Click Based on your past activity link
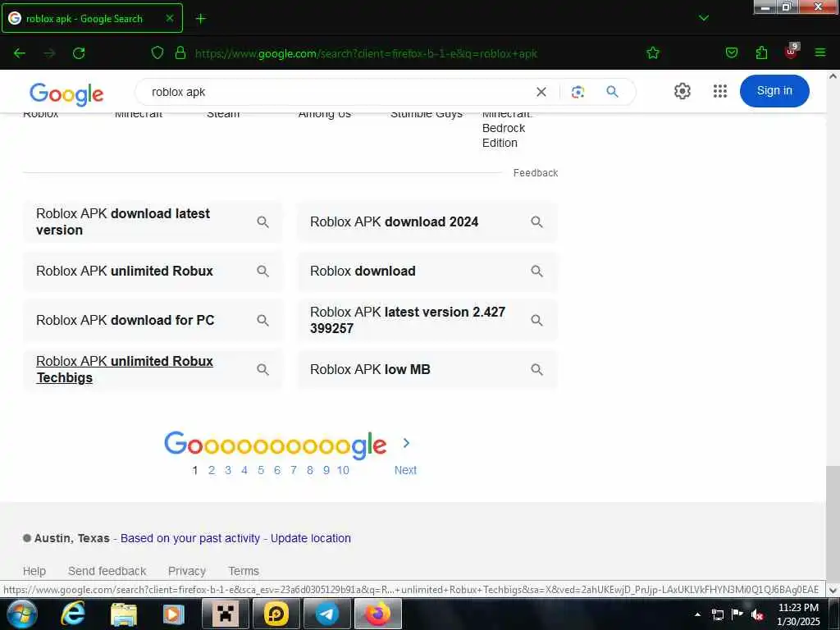 click(190, 538)
